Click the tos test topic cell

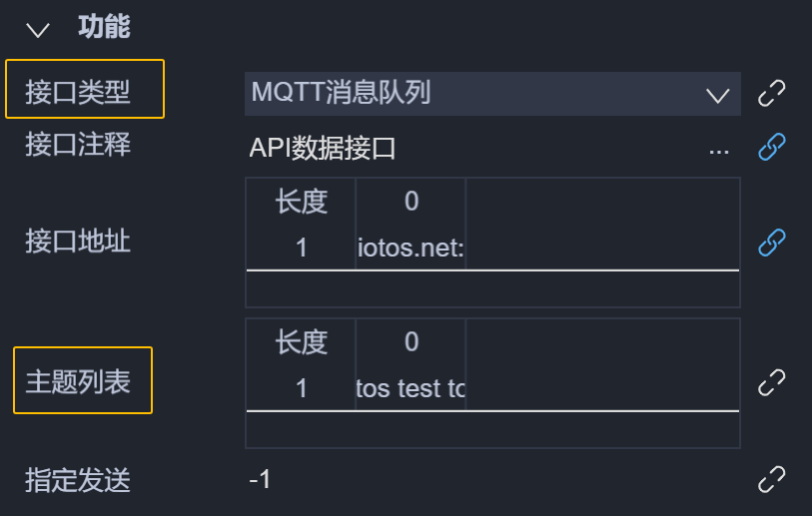(410, 387)
